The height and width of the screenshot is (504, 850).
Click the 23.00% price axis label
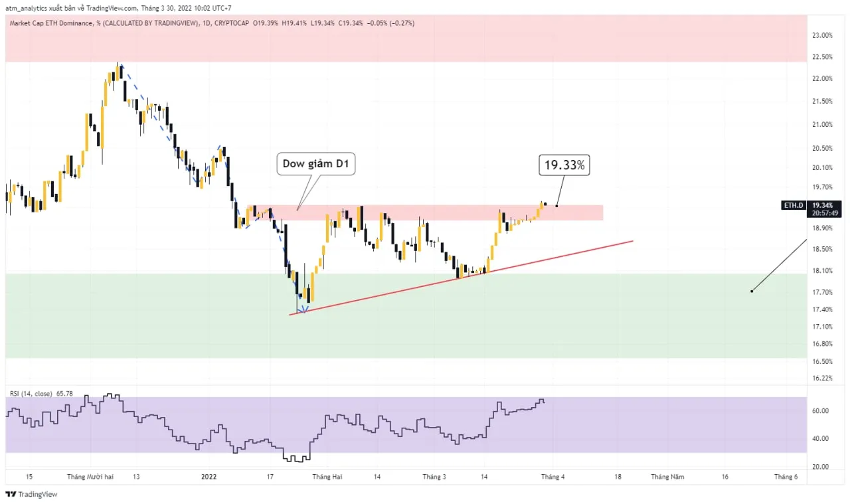822,36
